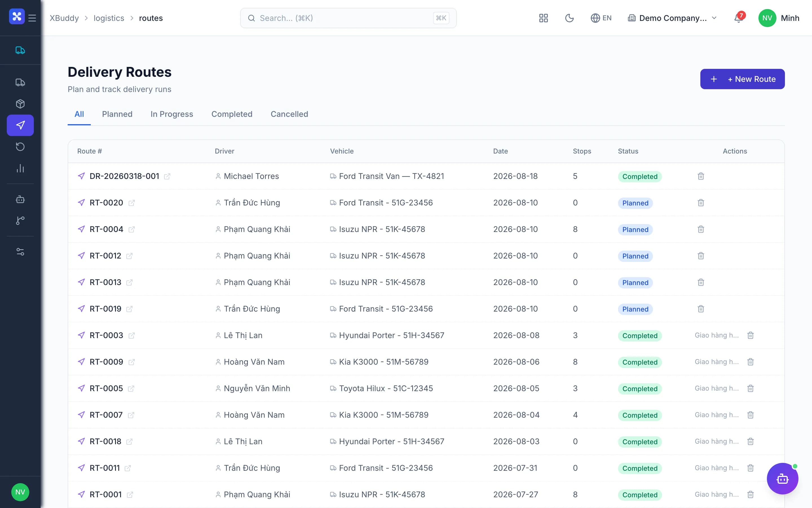Viewport: 812px width, 508px height.
Task: Click the Driver column header
Action: (x=224, y=151)
